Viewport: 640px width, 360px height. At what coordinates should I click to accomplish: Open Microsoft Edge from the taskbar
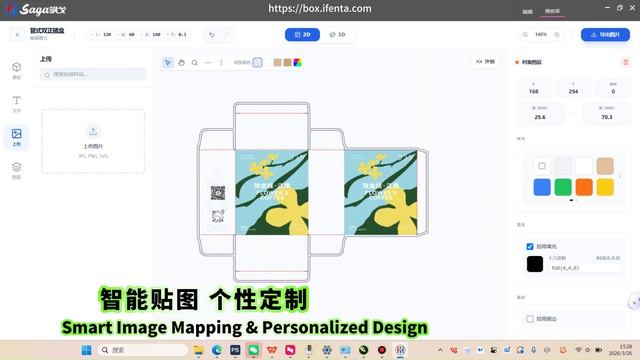(217, 350)
